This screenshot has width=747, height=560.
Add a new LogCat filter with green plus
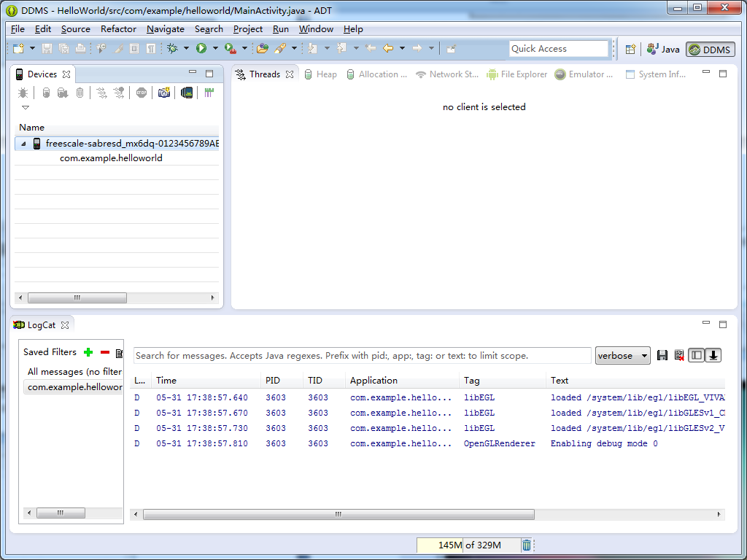[x=88, y=352]
